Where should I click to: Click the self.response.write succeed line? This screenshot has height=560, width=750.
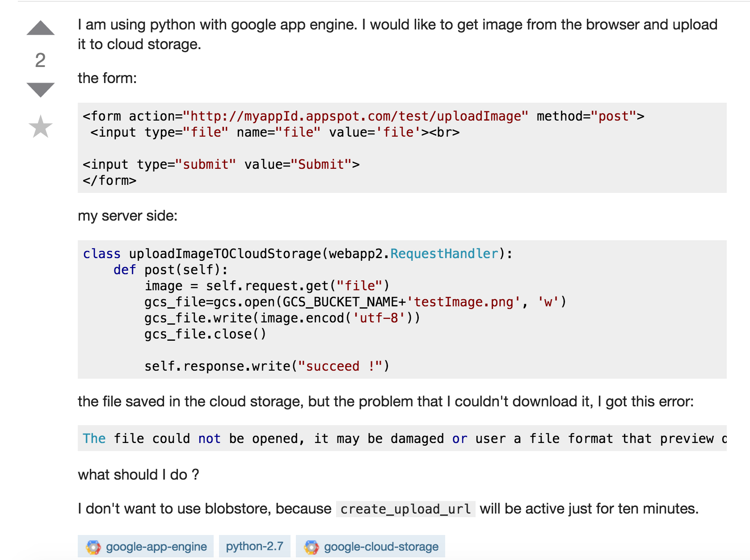click(267, 366)
